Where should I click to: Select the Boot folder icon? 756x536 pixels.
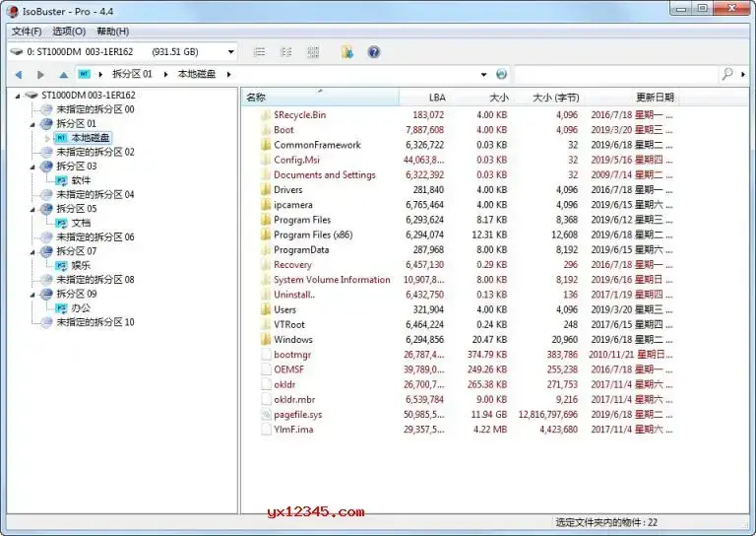pyautogui.click(x=266, y=130)
